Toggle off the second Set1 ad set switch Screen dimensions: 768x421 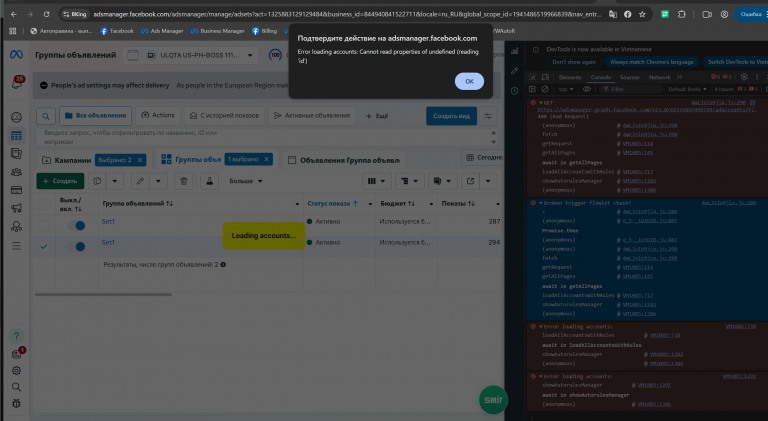(x=76, y=246)
